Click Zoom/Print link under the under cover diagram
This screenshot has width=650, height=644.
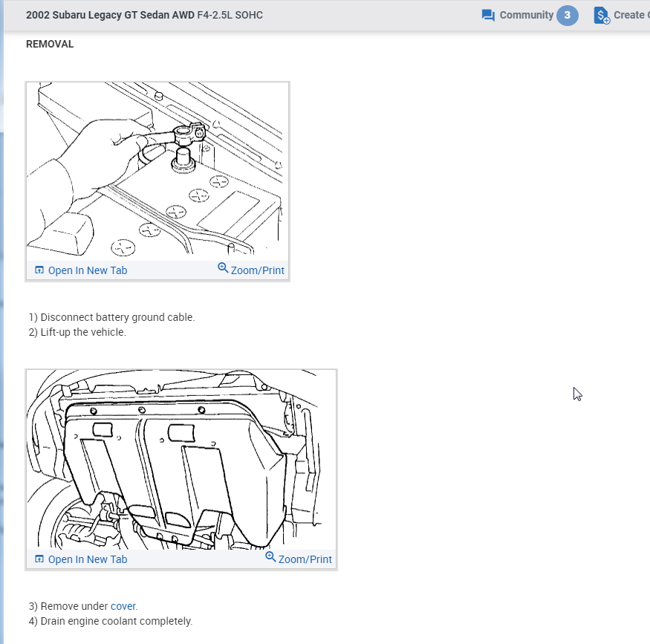point(305,559)
